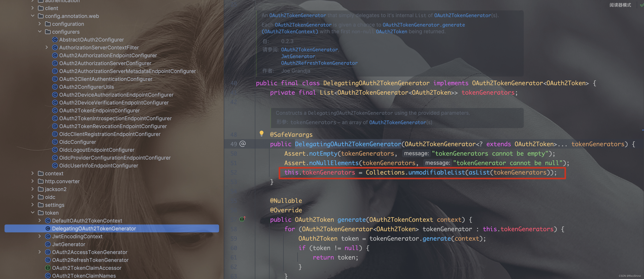Expand the jackson2 folder
This screenshot has height=279, width=644.
tap(32, 189)
